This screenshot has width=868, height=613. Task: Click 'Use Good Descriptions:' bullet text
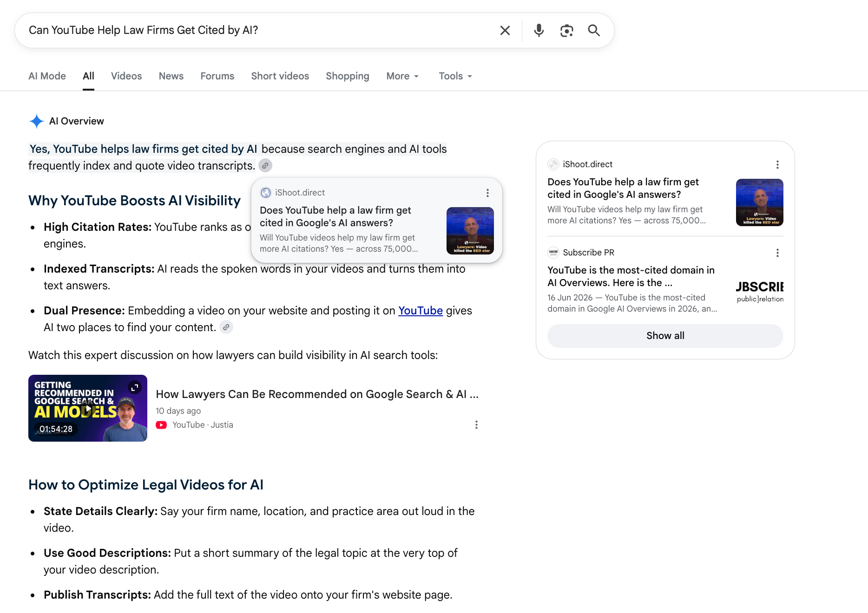[107, 553]
